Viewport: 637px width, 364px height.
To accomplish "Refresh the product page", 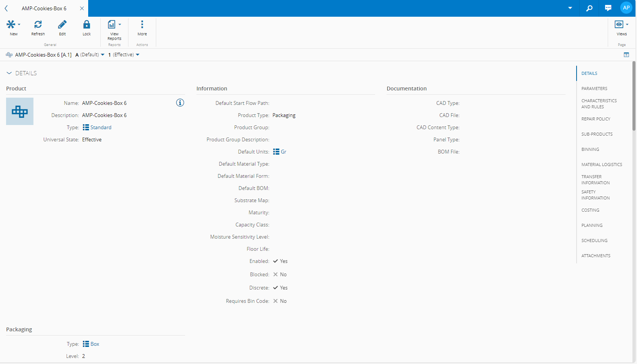I will click(38, 25).
